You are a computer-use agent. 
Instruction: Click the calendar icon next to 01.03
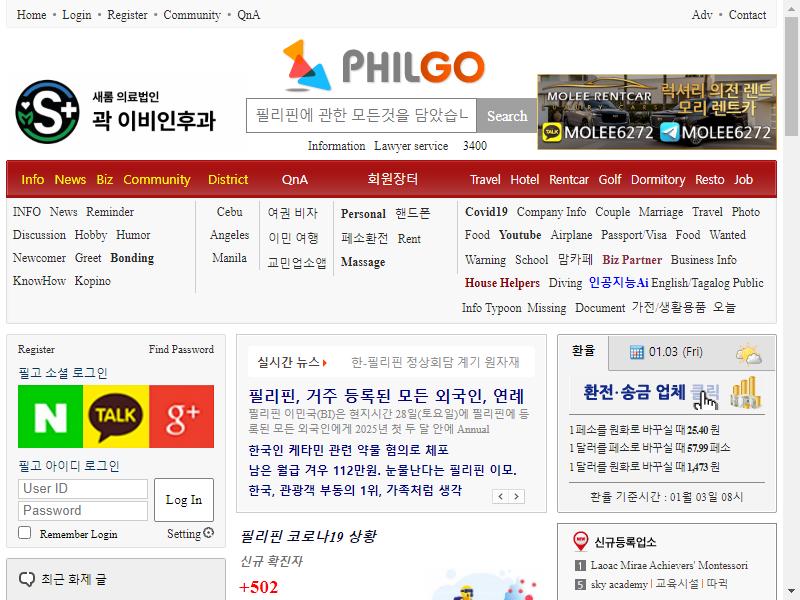(636, 352)
